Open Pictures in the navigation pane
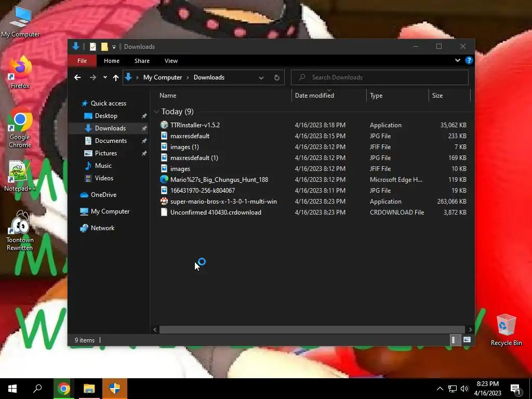 point(106,153)
